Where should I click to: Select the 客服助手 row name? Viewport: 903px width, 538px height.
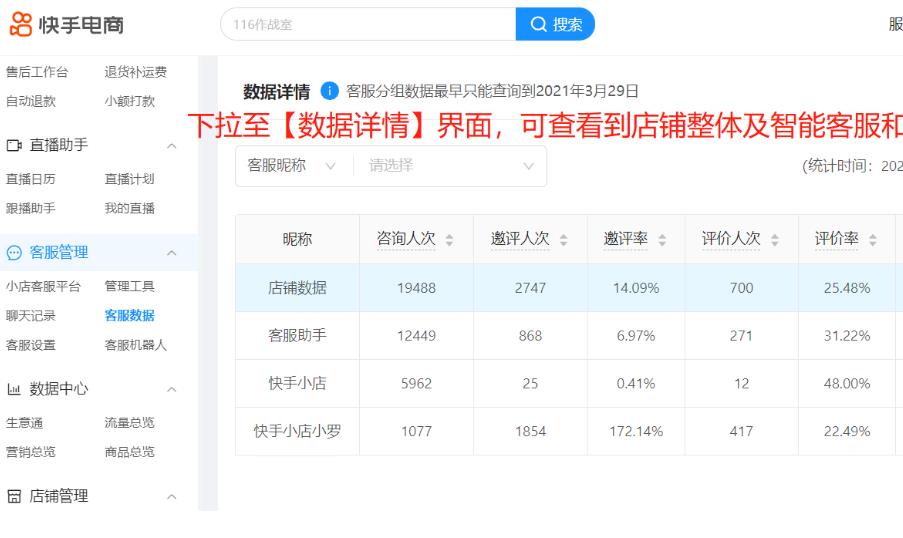[297, 335]
